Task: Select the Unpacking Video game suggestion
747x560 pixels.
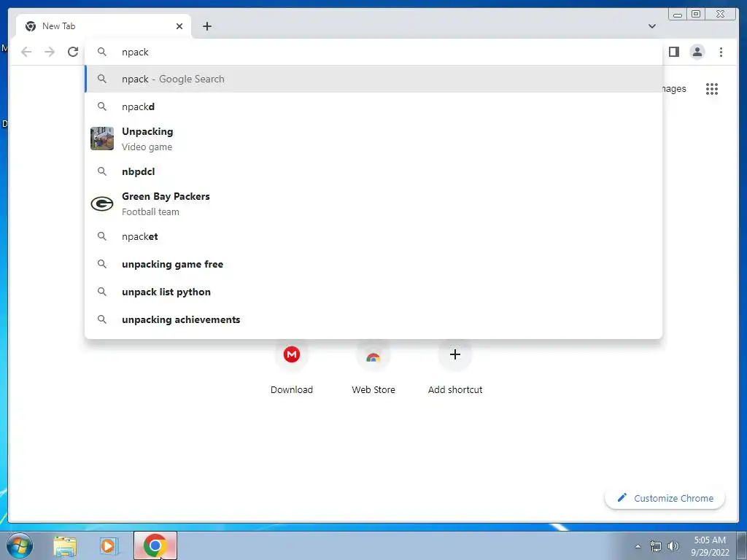Action: [x=373, y=139]
